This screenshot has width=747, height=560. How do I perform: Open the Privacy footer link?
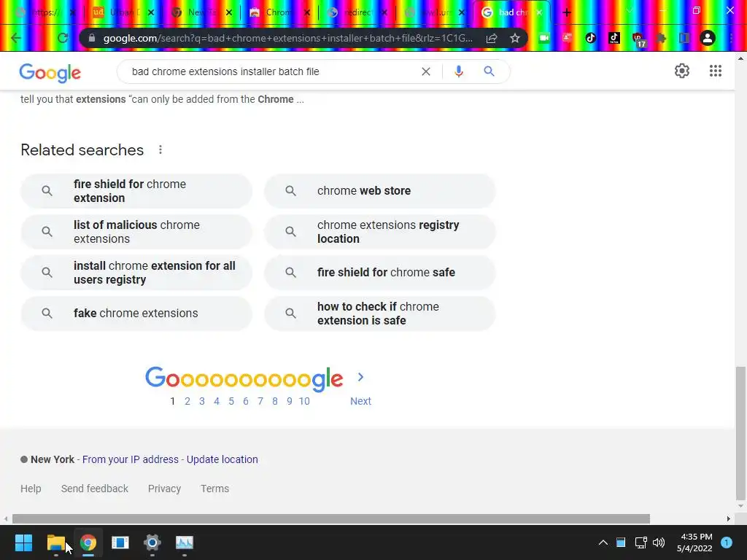coord(164,489)
